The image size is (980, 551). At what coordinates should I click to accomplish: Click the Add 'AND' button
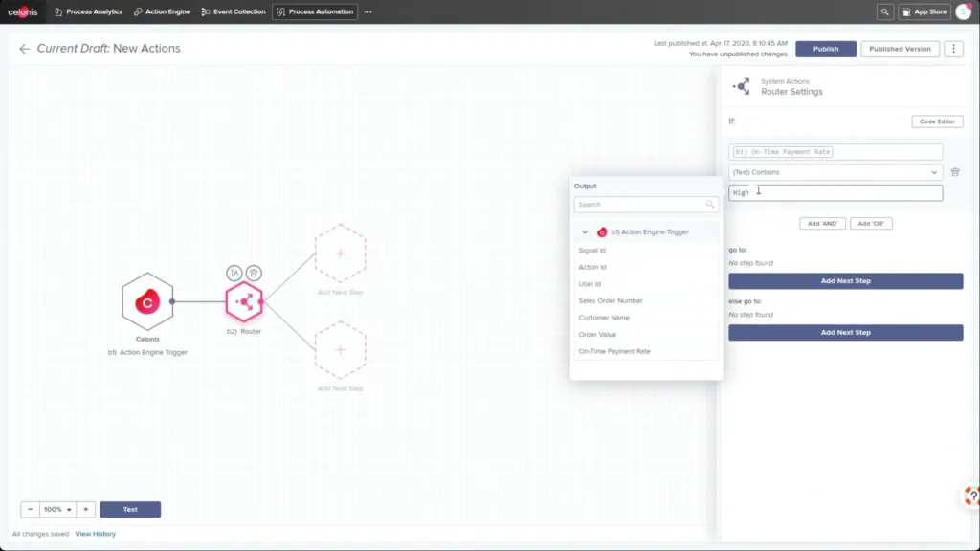click(x=822, y=224)
